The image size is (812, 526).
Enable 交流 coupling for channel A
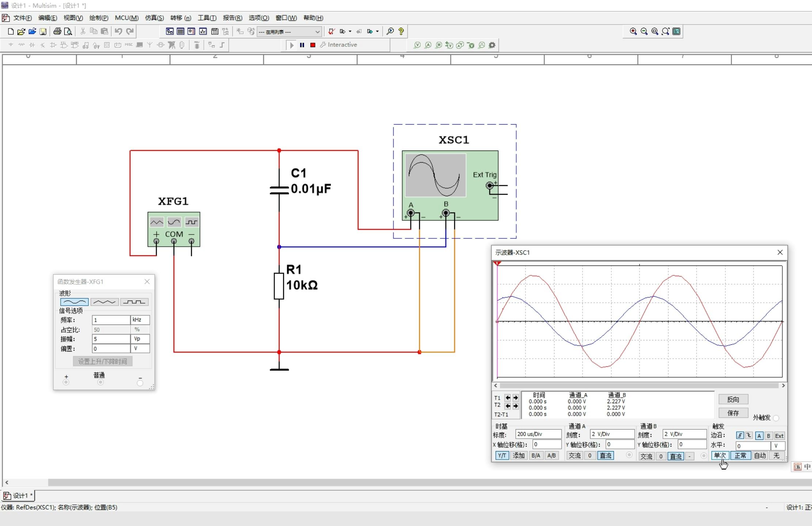574,456
